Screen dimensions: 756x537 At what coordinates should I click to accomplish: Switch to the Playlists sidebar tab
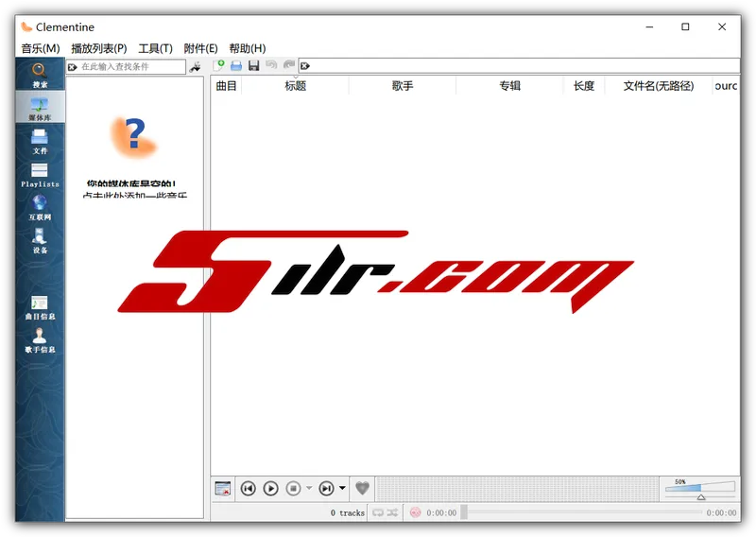(x=40, y=174)
